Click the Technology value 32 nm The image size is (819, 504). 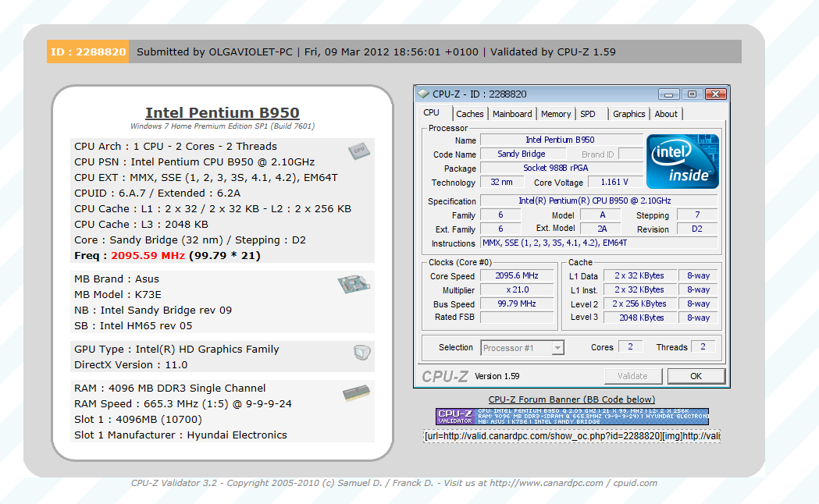point(501,182)
